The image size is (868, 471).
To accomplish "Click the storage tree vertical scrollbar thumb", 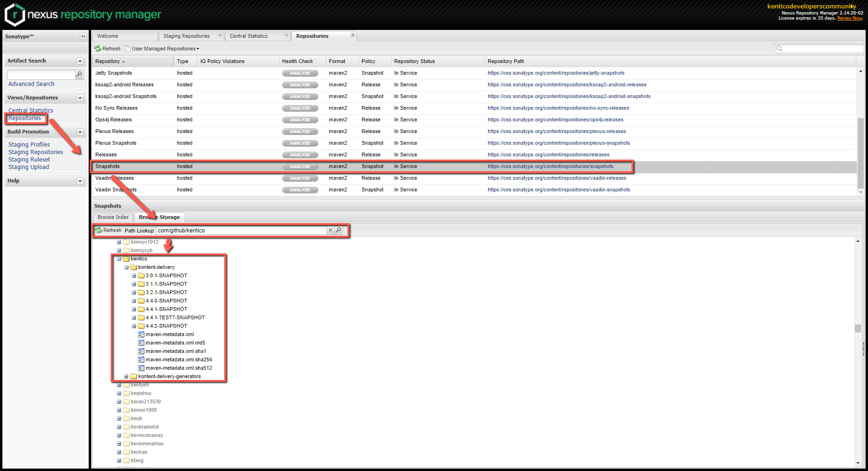I will tap(858, 328).
